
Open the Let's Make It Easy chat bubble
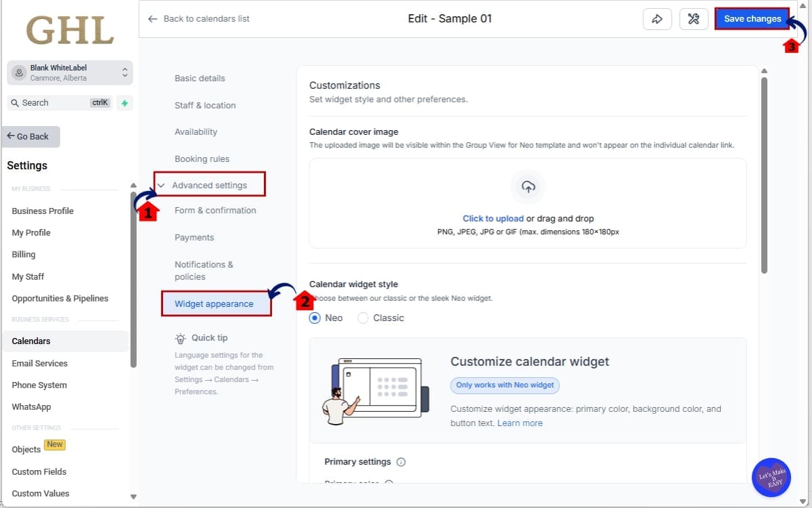click(771, 478)
